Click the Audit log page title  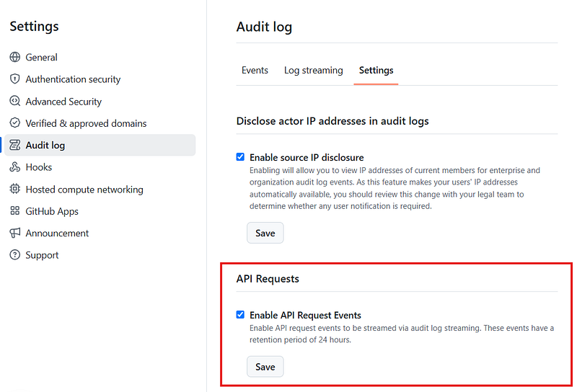tap(264, 27)
